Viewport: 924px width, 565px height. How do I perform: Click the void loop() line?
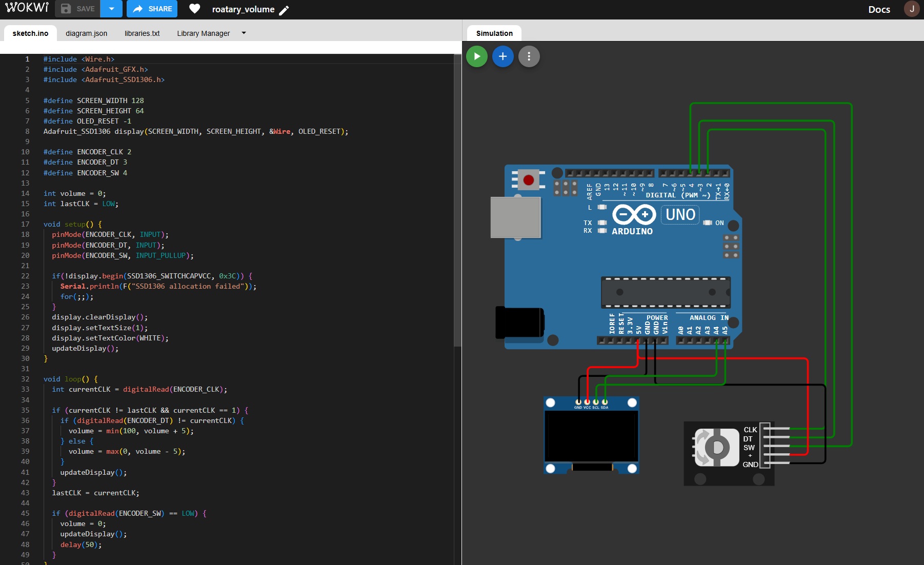[71, 379]
